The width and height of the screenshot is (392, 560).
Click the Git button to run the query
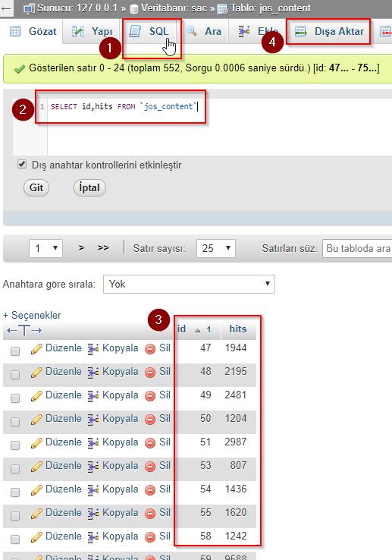36,188
